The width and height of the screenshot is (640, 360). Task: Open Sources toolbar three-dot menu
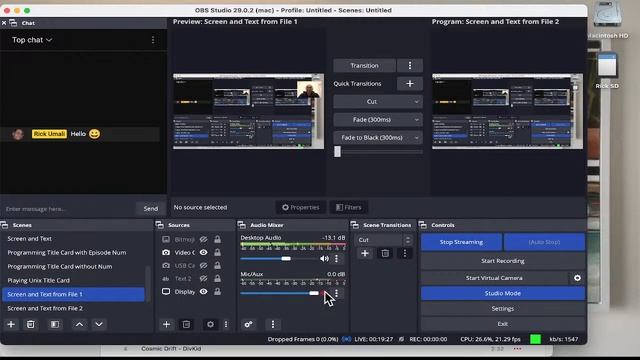(x=226, y=324)
